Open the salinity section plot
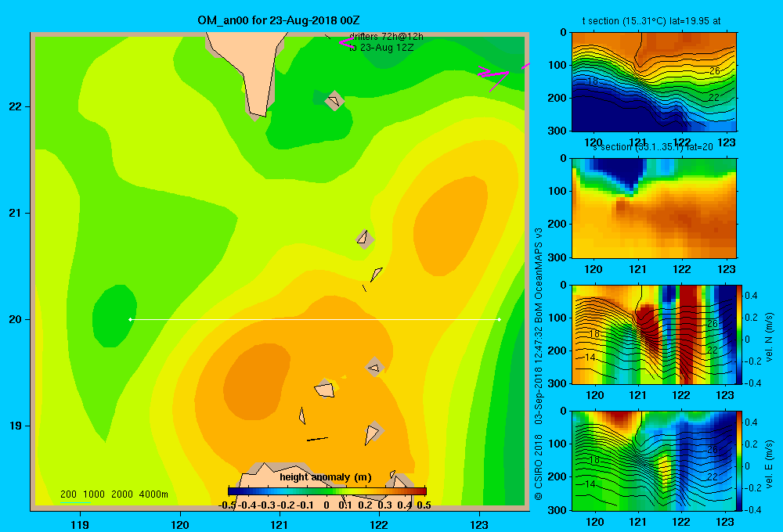The width and height of the screenshot is (783, 532). pos(654,208)
